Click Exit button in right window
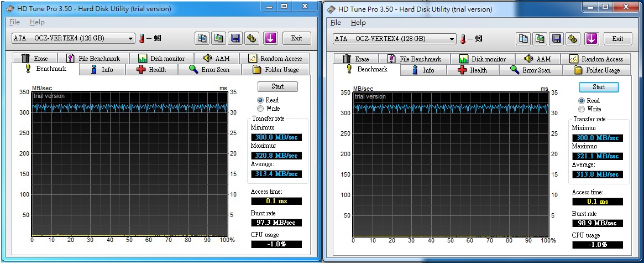Screen dimensions: 644x263 point(617,39)
